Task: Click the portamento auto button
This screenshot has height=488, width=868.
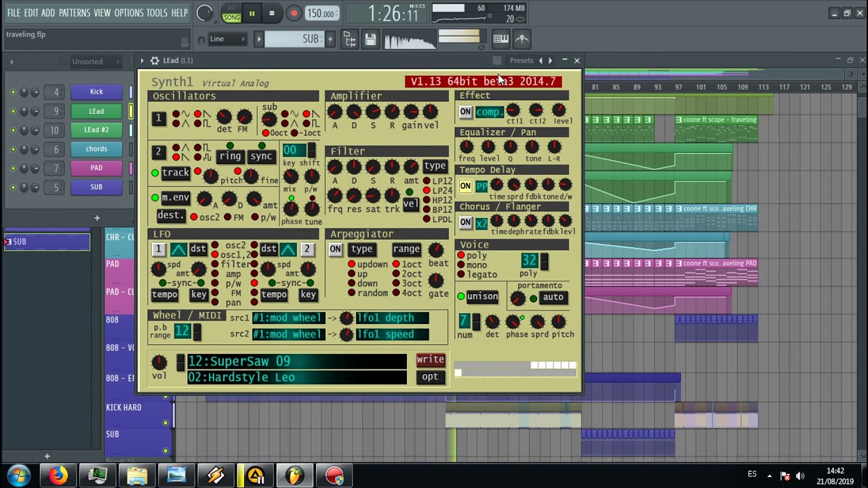Action: (x=553, y=297)
